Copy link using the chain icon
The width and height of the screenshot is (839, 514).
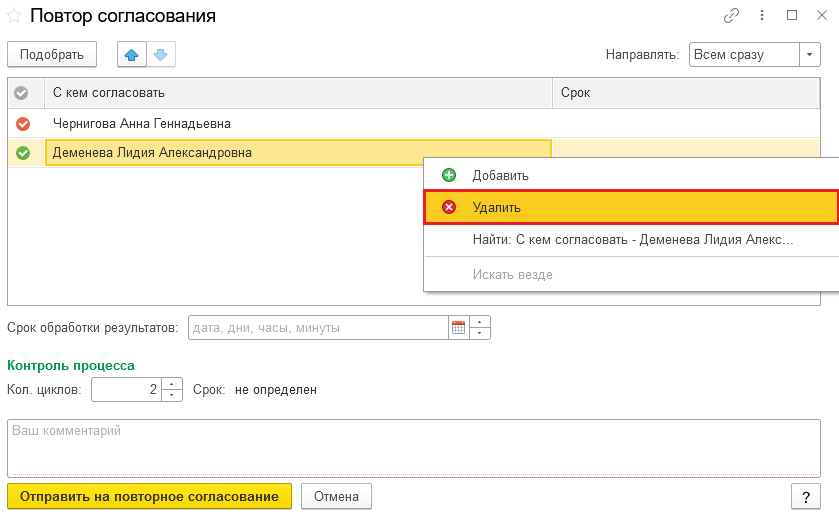click(732, 16)
